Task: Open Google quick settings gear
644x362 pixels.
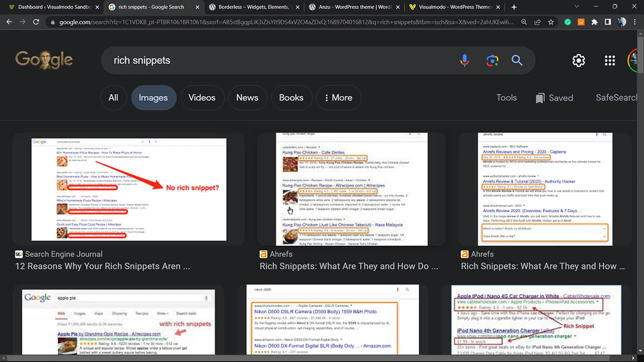Action: click(x=579, y=61)
